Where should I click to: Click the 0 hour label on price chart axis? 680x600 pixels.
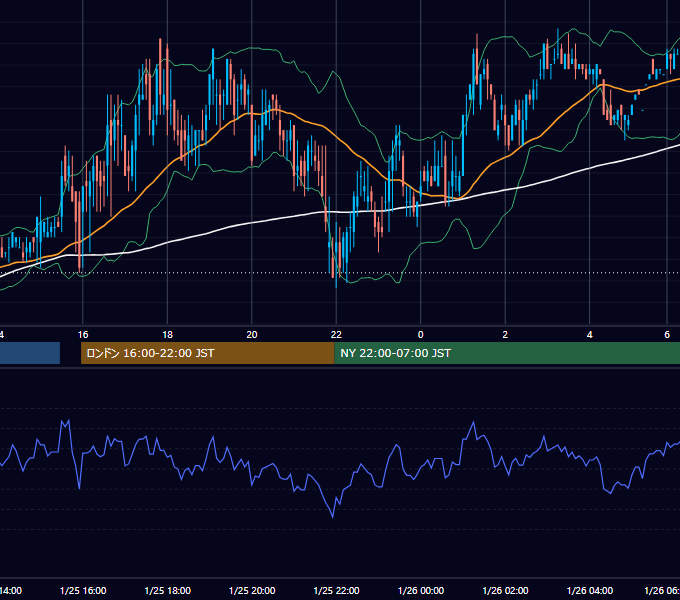(420, 335)
